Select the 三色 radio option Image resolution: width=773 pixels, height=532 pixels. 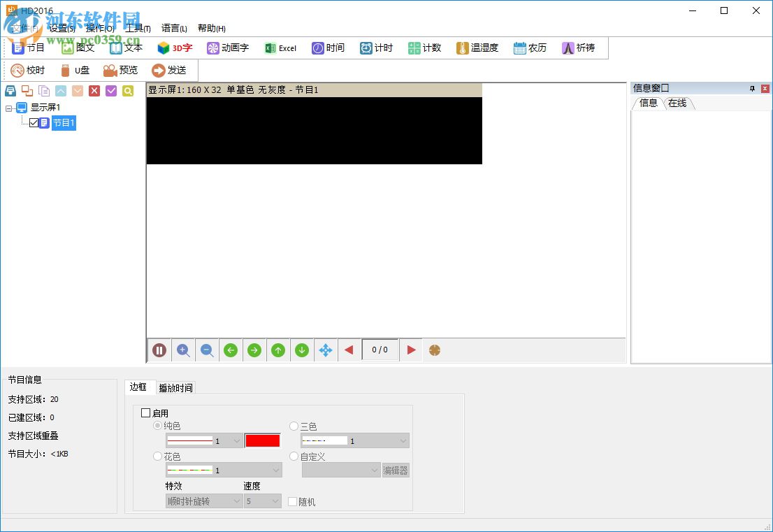294,426
